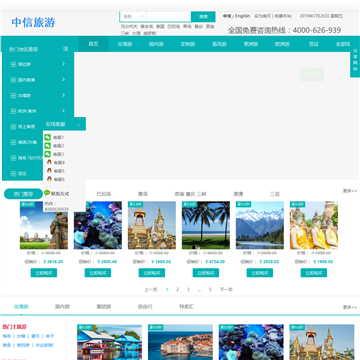Click 立即购买 under price ¥2939.02

tap(260, 273)
